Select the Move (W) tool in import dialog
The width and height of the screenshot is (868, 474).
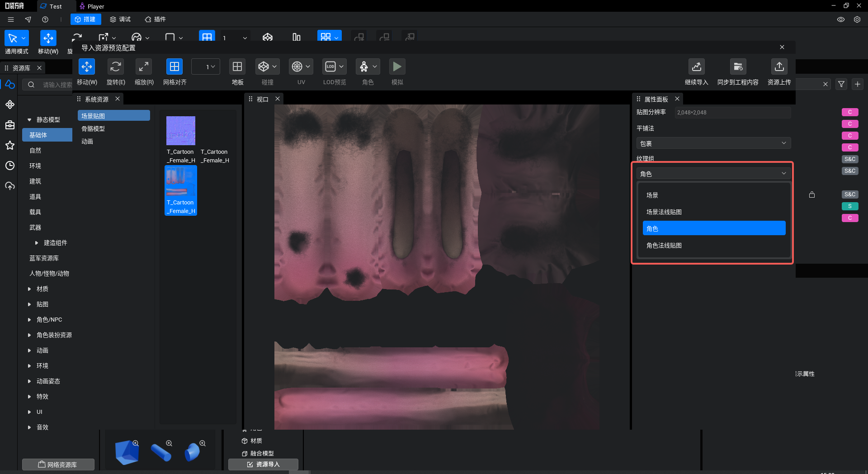(x=87, y=67)
